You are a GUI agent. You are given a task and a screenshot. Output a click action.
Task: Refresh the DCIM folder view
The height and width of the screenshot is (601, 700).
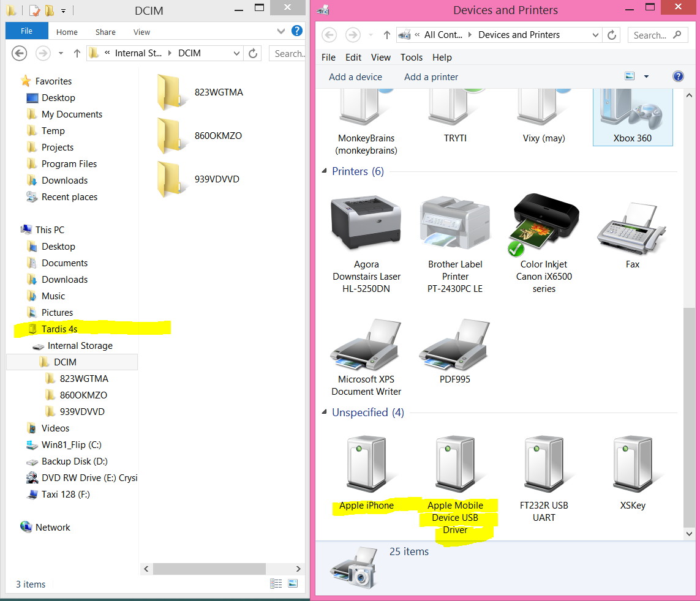pos(253,53)
